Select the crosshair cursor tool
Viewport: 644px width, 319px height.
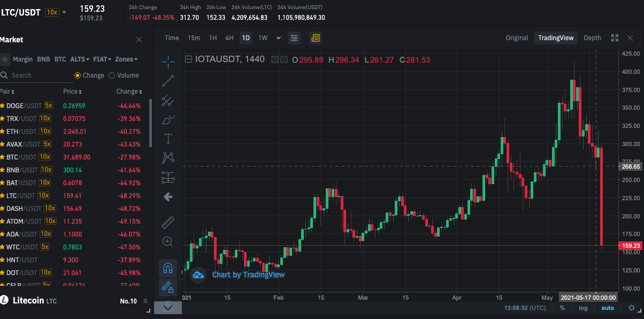[x=168, y=62]
